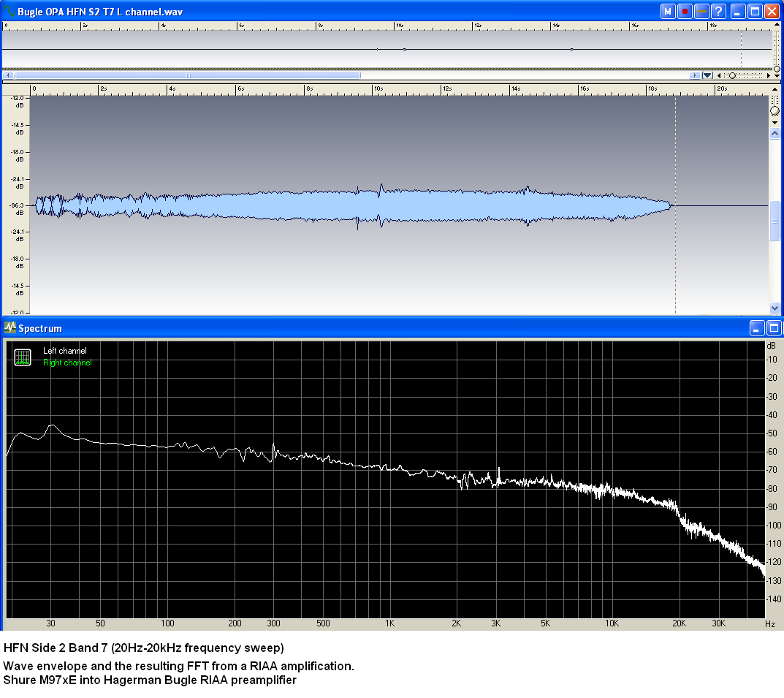Image resolution: width=784 pixels, height=698 pixels.
Task: Open help with the question mark button
Action: [x=718, y=11]
